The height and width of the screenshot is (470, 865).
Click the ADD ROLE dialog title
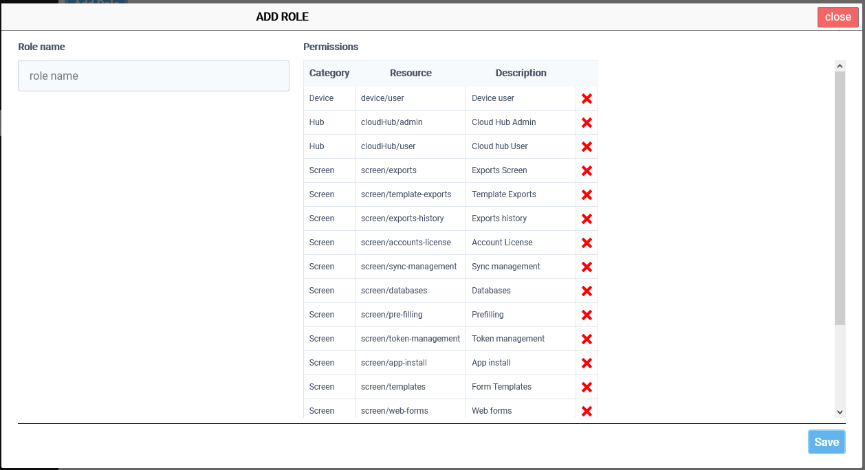(x=282, y=17)
